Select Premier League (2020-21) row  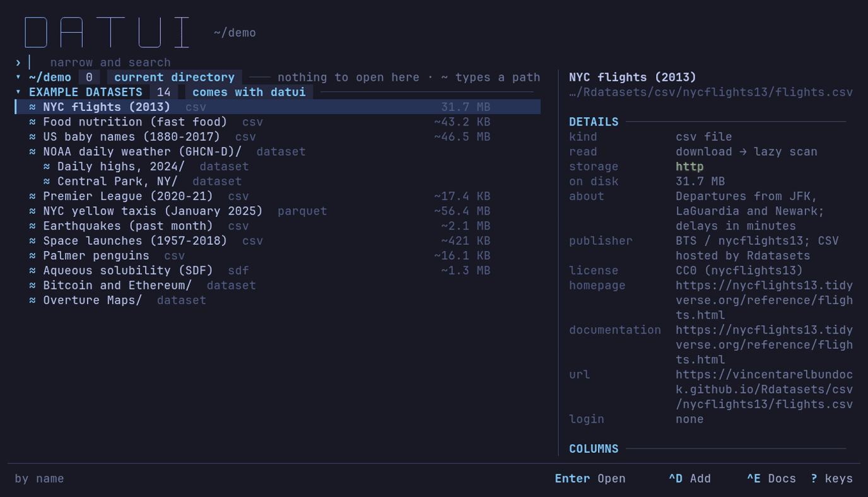click(278, 196)
